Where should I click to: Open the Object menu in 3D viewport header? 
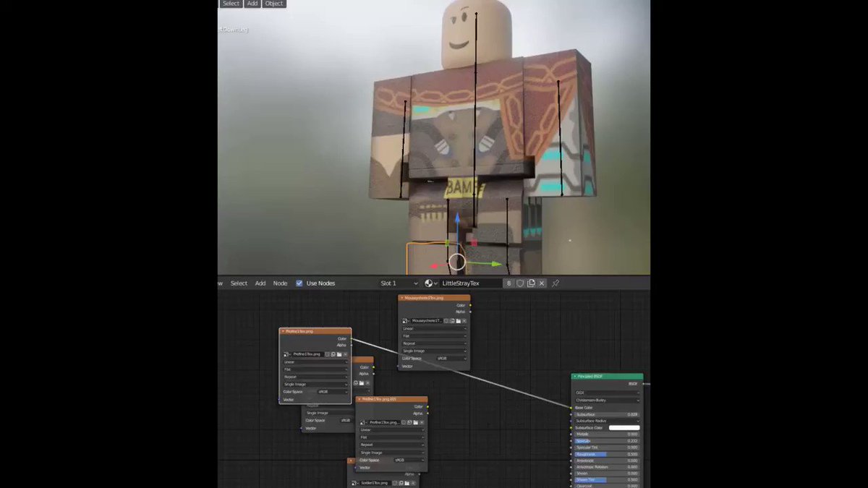tap(274, 4)
